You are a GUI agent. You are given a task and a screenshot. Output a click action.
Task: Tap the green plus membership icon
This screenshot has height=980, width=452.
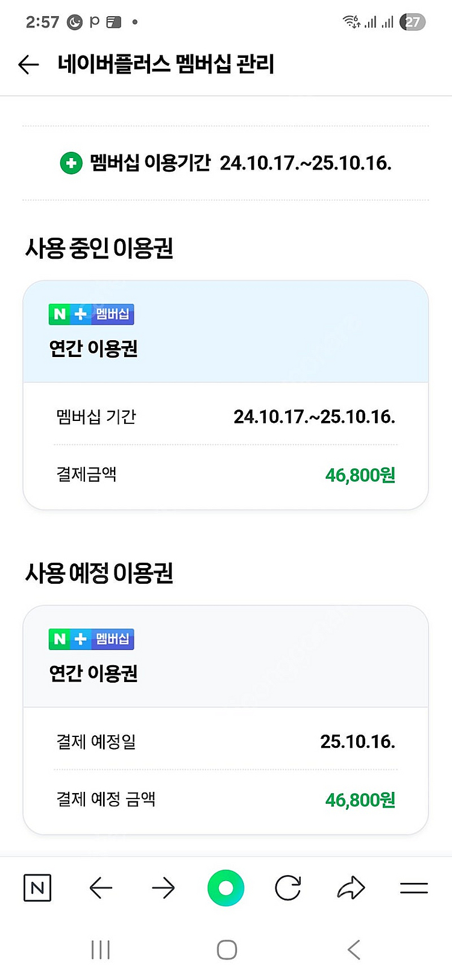pyautogui.click(x=71, y=163)
